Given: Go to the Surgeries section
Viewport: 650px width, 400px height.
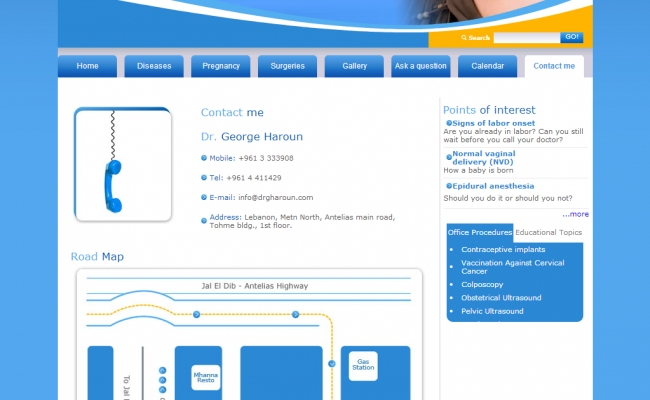Looking at the screenshot, I should click(288, 66).
